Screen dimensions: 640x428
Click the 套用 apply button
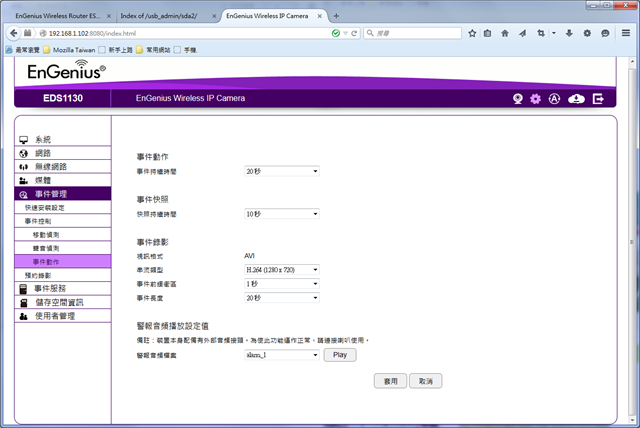click(390, 381)
